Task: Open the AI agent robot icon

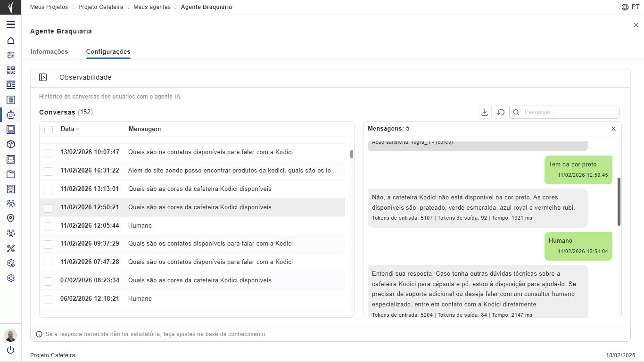Action: (11, 115)
